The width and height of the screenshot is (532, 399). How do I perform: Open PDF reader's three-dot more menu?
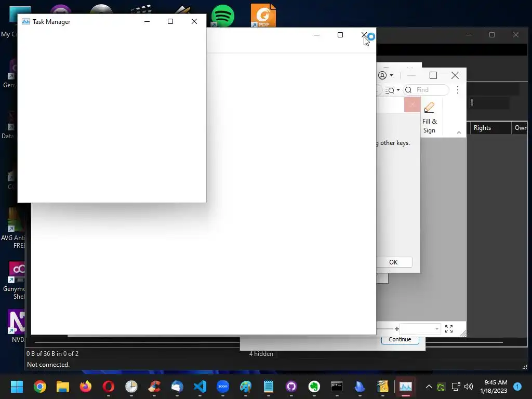[x=458, y=90]
